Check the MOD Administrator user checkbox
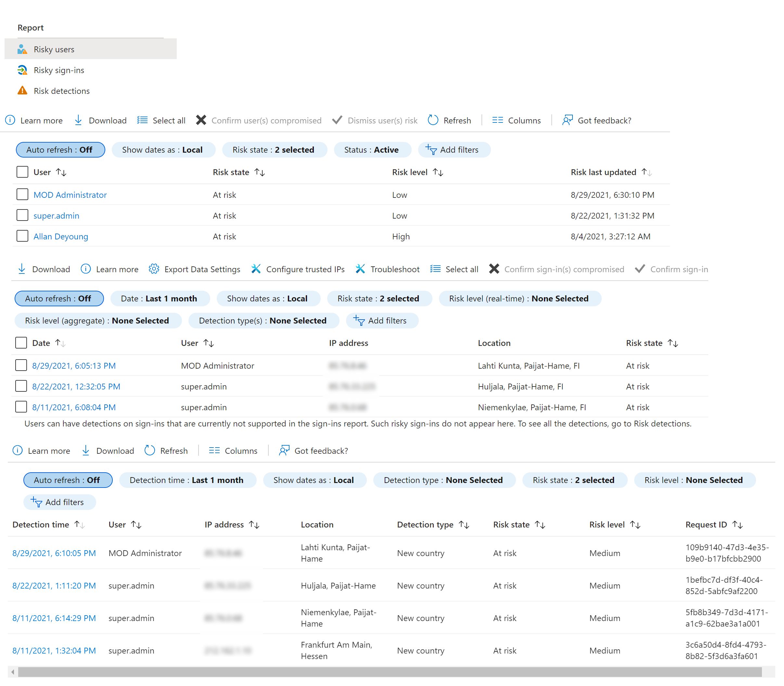The width and height of the screenshot is (784, 686). click(x=22, y=195)
